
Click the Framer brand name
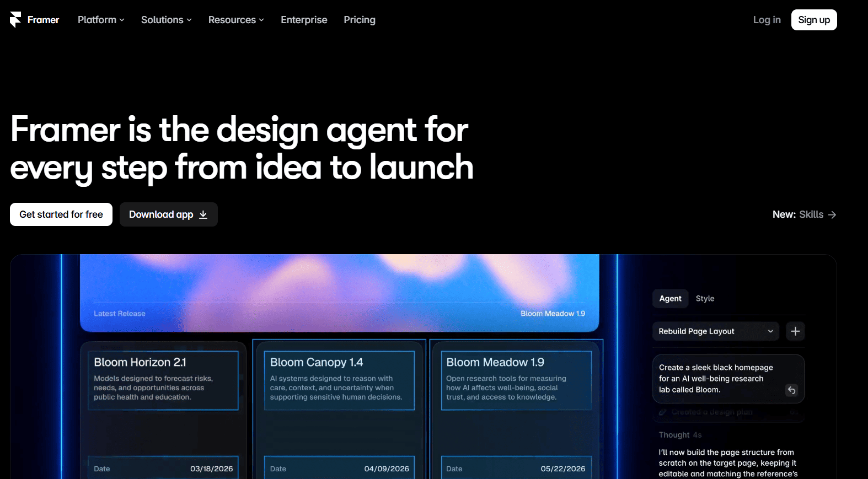[44, 20]
